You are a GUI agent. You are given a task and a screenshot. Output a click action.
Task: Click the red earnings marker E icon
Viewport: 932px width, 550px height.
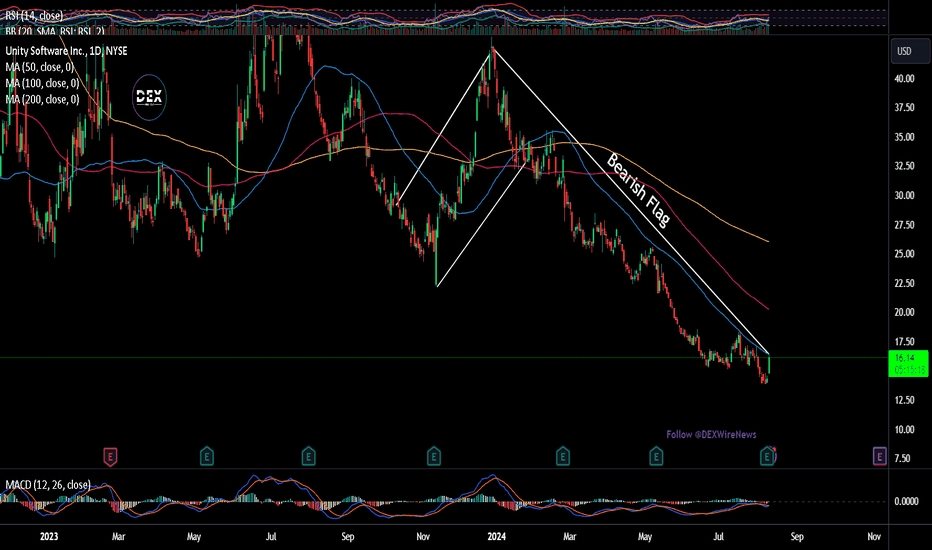pyautogui.click(x=110, y=457)
